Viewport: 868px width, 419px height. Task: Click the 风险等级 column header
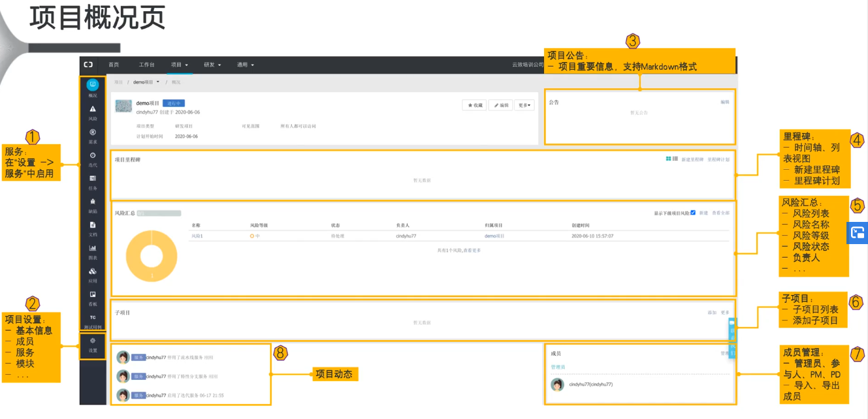click(x=259, y=225)
